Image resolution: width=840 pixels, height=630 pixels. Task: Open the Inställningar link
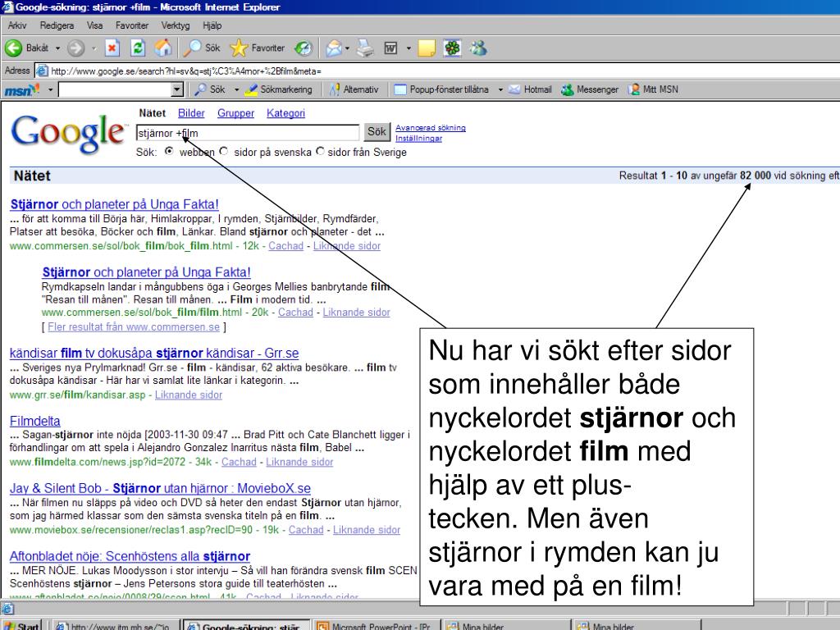click(x=419, y=138)
